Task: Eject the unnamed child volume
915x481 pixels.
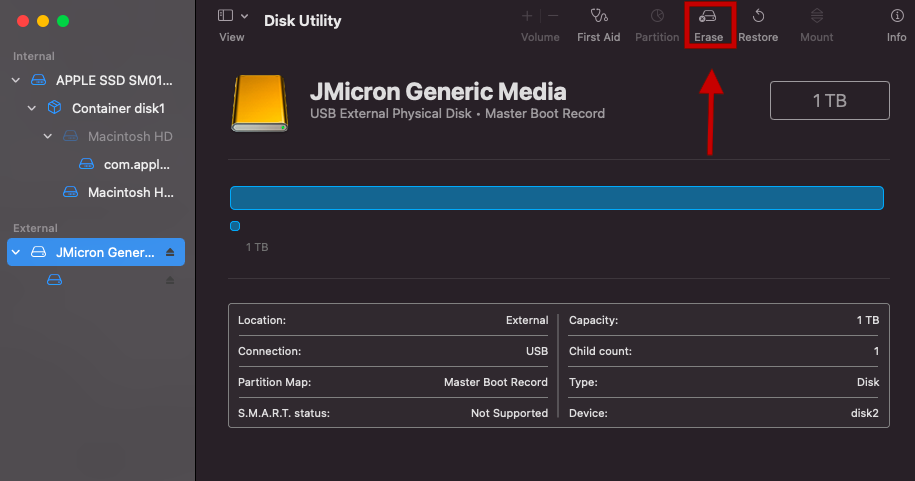Action: (x=170, y=280)
